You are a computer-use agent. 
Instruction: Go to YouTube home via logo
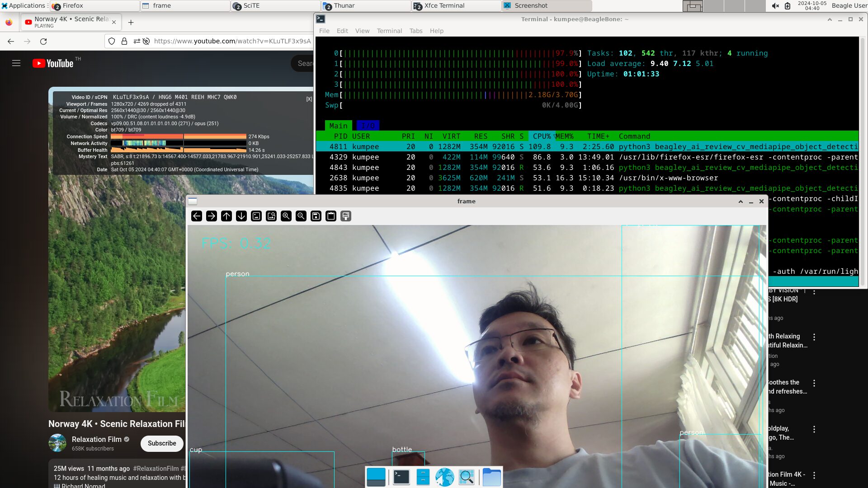coord(53,63)
